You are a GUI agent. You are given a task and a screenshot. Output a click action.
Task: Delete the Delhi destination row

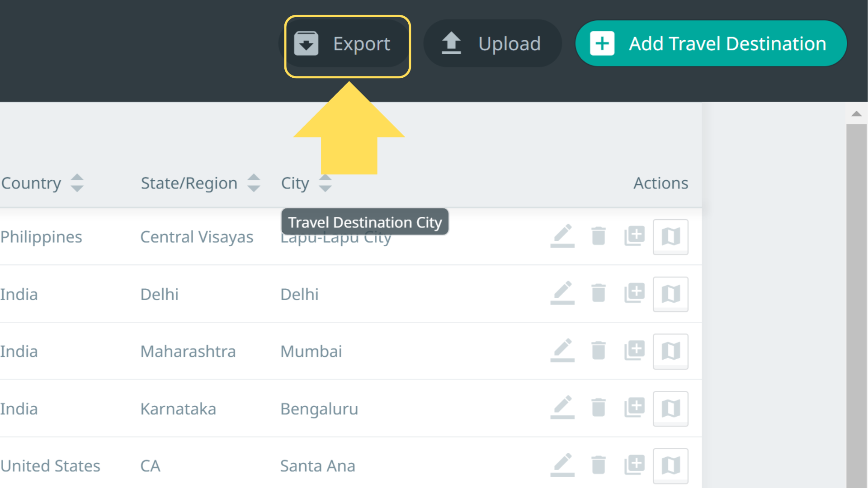point(598,294)
